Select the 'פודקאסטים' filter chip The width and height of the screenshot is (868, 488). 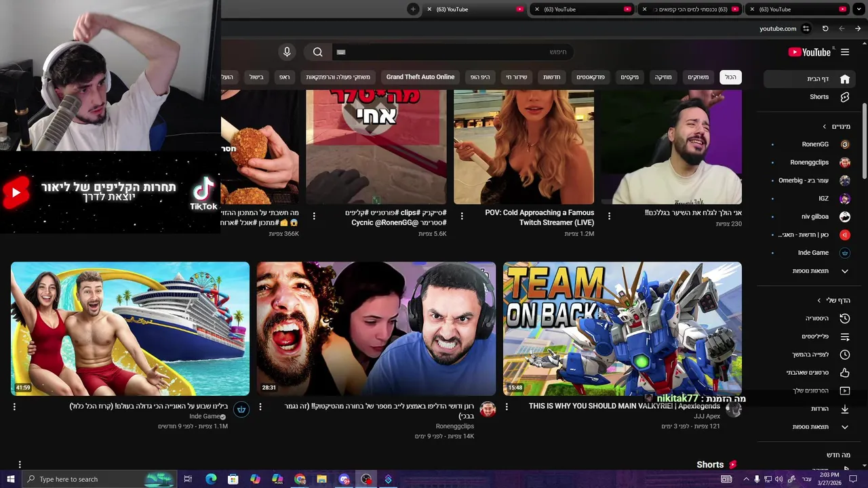click(591, 77)
